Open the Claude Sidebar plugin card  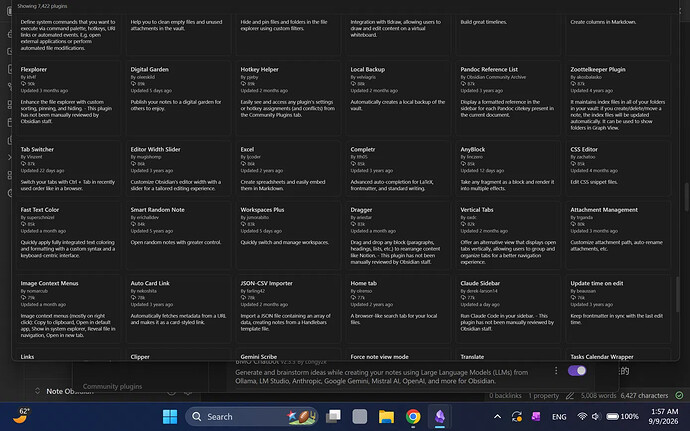click(x=507, y=309)
